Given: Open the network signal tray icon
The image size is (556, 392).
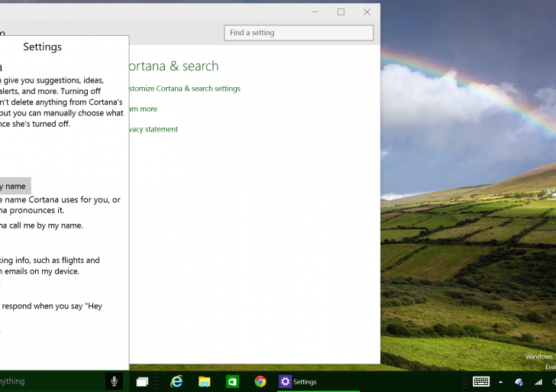Looking at the screenshot, I should pyautogui.click(x=538, y=381).
